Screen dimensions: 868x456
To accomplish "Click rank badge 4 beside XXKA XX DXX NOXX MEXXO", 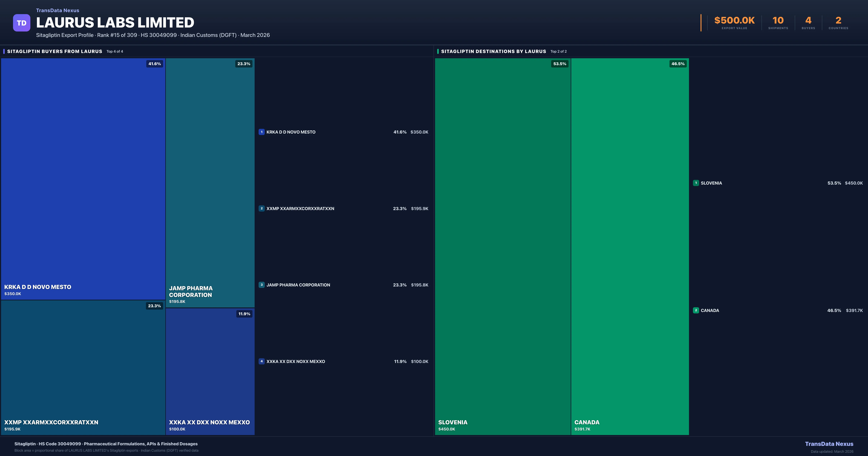I will pos(261,361).
